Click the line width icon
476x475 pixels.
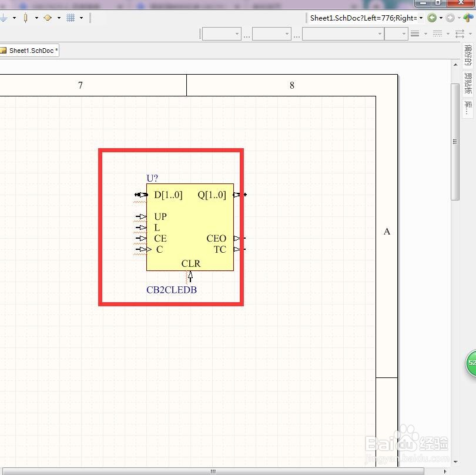415,34
